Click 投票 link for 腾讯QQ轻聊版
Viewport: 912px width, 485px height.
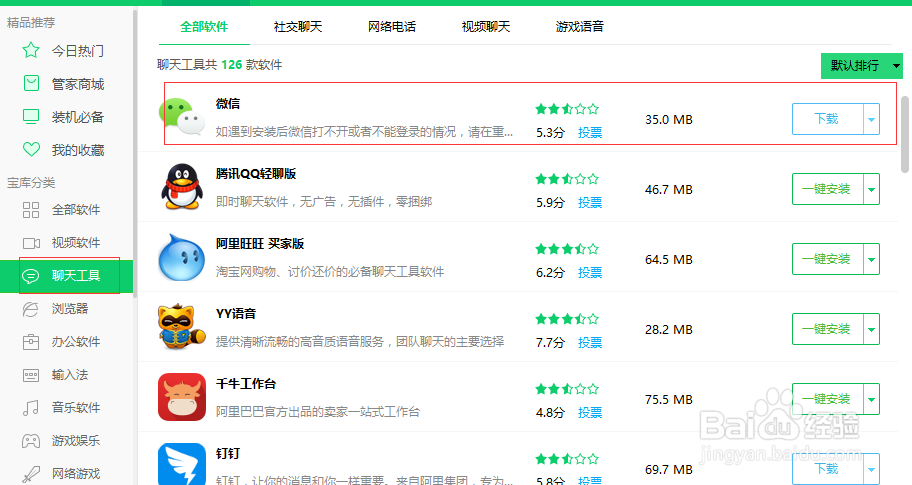pos(590,202)
